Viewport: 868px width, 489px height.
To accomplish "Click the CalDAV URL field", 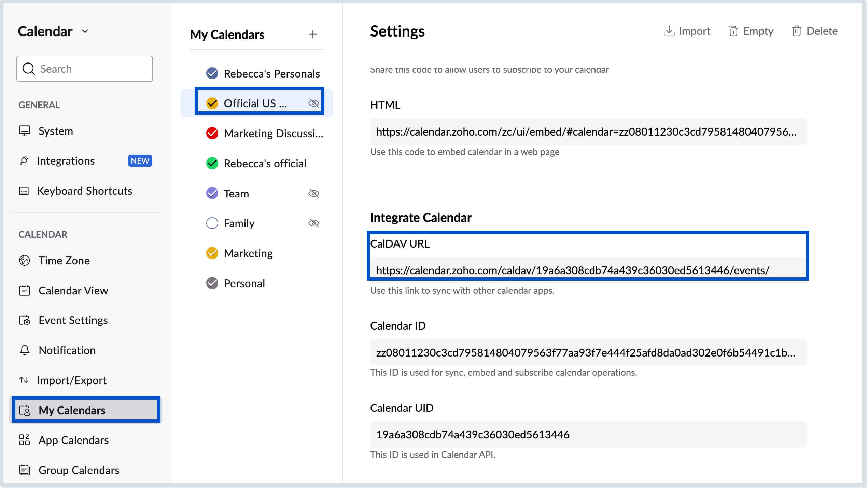I will coord(572,270).
